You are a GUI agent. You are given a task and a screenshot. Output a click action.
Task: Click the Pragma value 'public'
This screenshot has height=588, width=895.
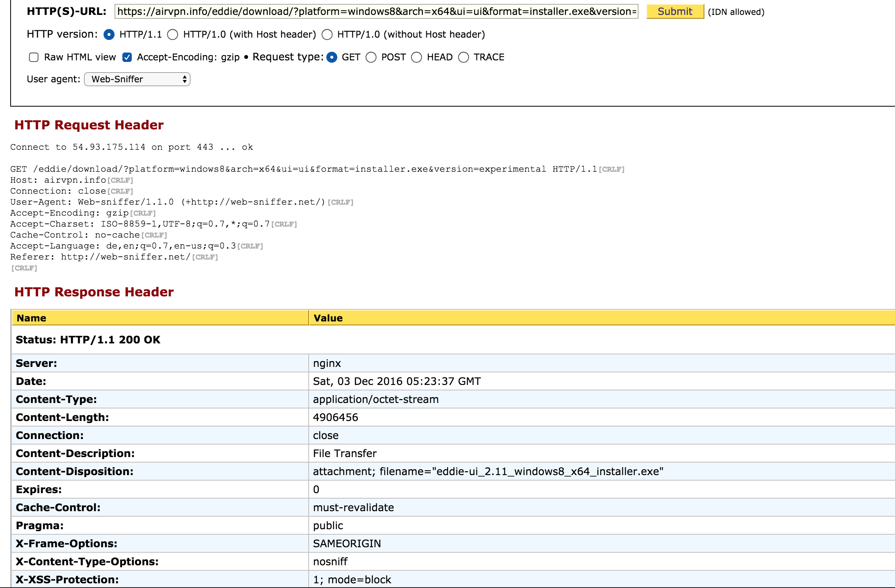pyautogui.click(x=328, y=526)
